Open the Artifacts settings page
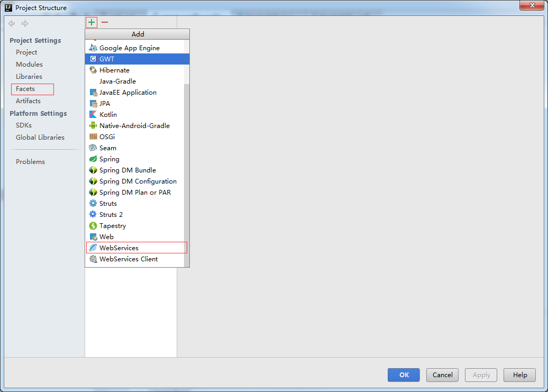The width and height of the screenshot is (548, 392). tap(29, 101)
